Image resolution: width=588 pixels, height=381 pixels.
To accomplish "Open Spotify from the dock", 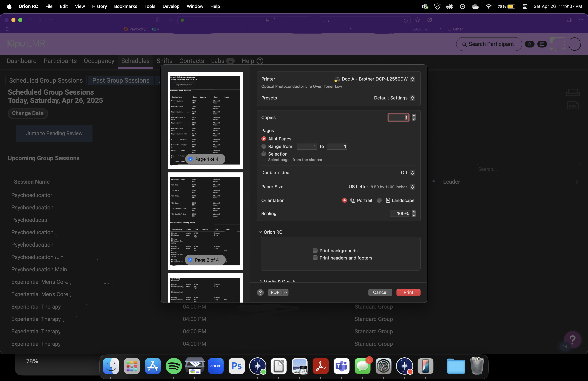I will pos(174,366).
